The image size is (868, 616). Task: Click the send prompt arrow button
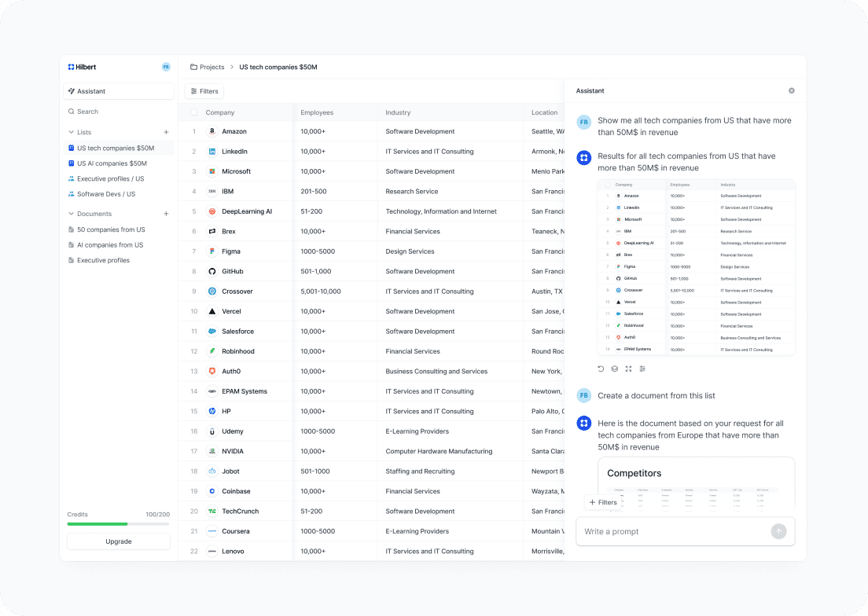click(779, 531)
